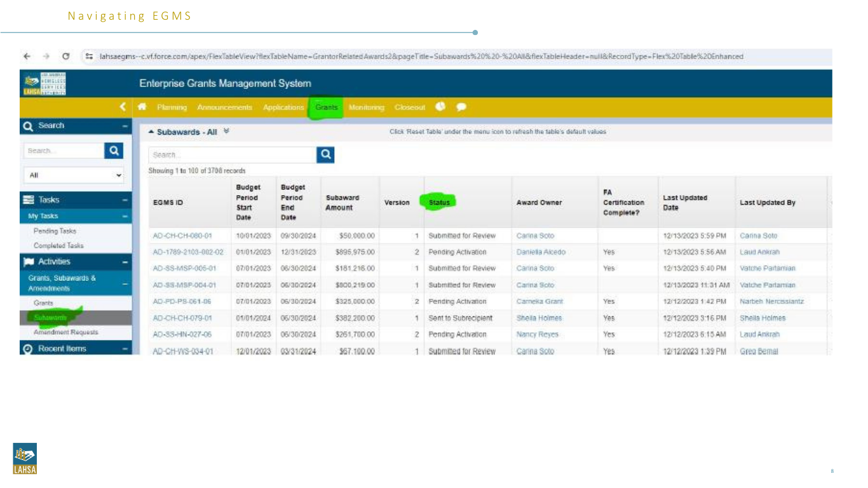Image resolution: width=868 pixels, height=488 pixels.
Task: Open the Grants menu
Action: [327, 107]
